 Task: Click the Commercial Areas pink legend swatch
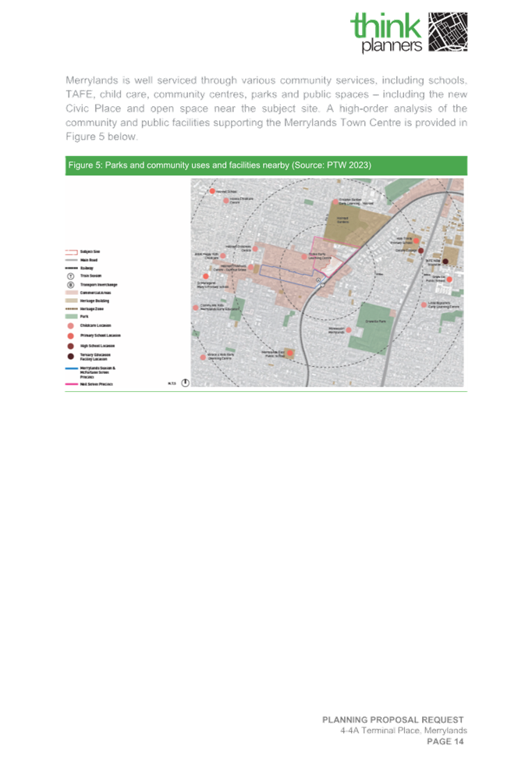[x=71, y=293]
